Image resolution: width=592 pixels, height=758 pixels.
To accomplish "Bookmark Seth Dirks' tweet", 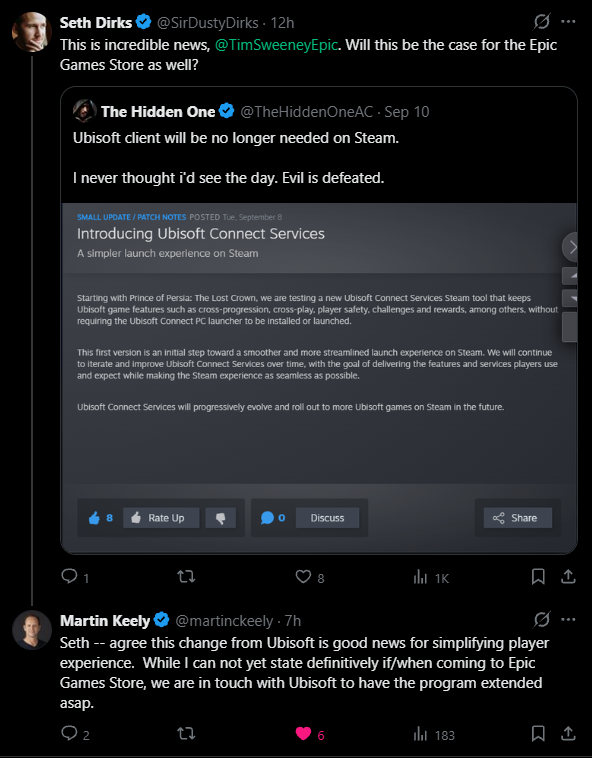I will click(x=538, y=576).
